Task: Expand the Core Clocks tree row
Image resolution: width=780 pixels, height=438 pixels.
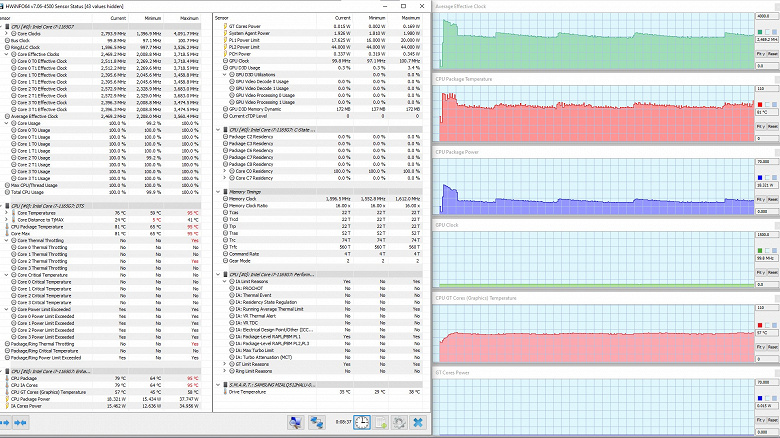Action: pos(5,33)
